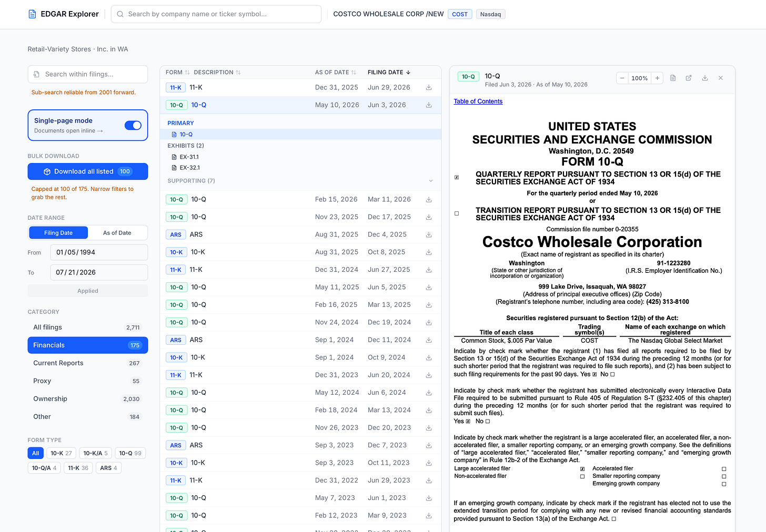Download the 10-K filed Oct 11, 2023
Viewport: 766px width, 532px height.
429,463
